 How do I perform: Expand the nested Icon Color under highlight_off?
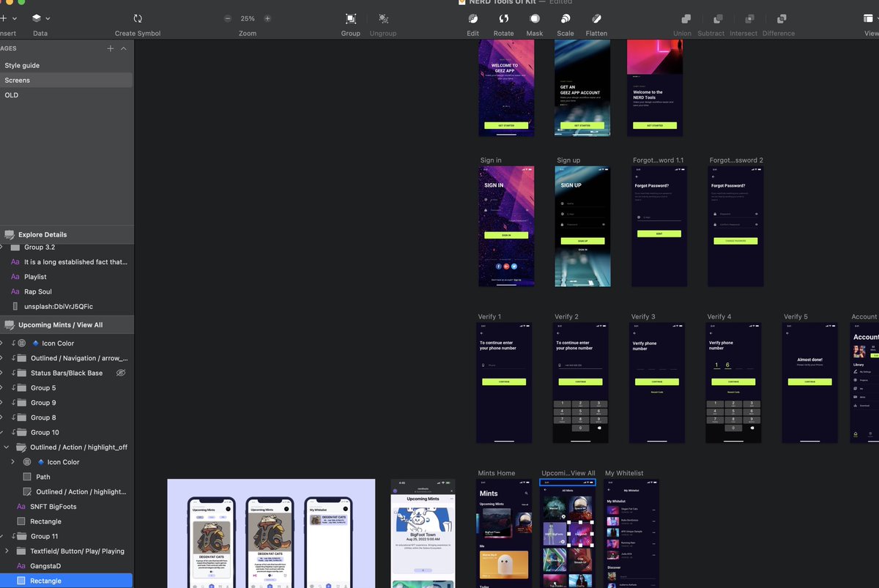(12, 462)
